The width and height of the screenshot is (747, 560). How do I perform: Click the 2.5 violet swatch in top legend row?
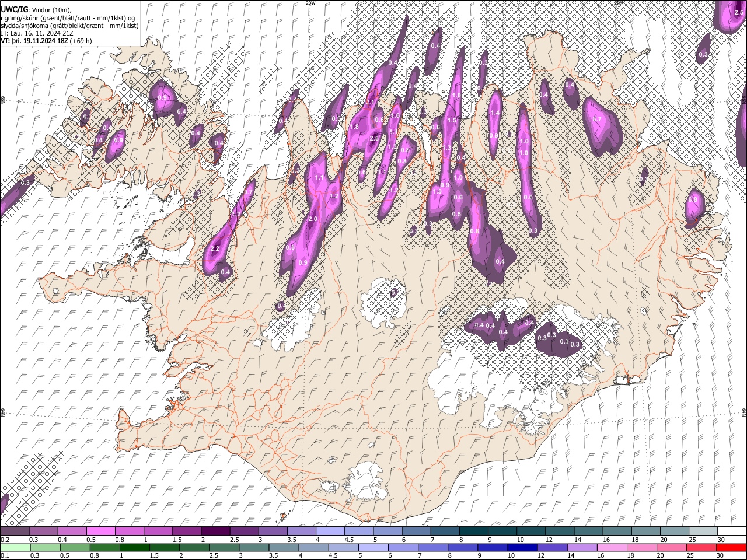pos(244,531)
